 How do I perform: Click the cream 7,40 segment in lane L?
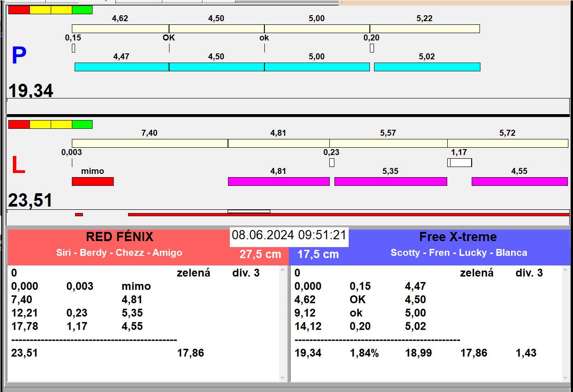[150, 143]
